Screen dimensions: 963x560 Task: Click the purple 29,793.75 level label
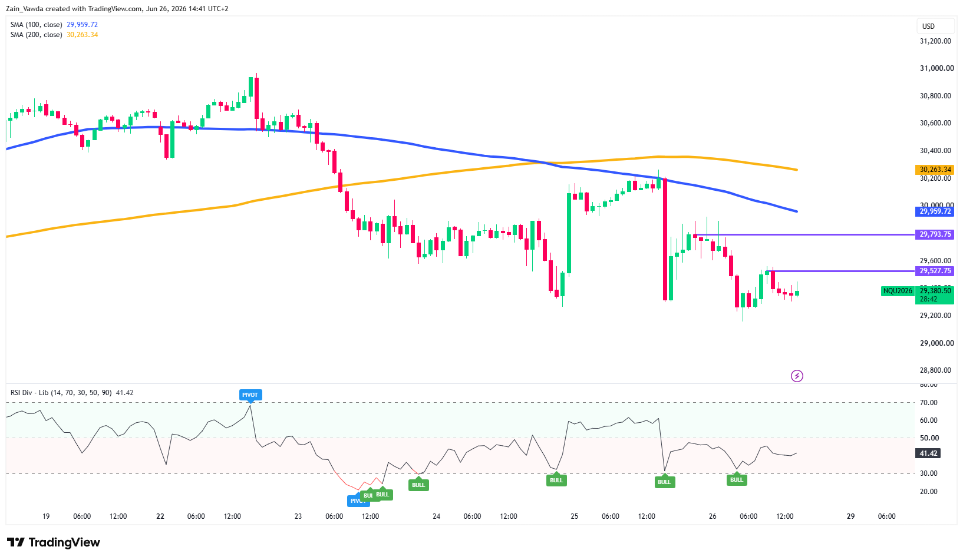[934, 234]
